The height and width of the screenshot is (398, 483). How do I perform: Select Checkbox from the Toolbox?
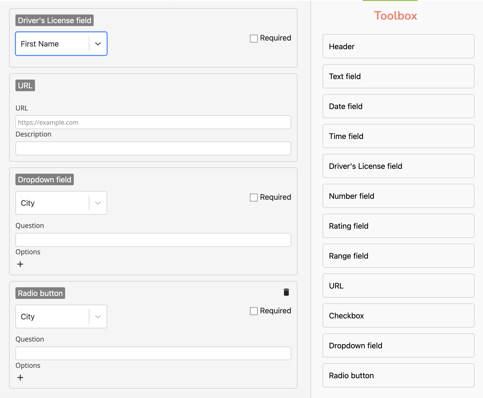click(x=398, y=316)
